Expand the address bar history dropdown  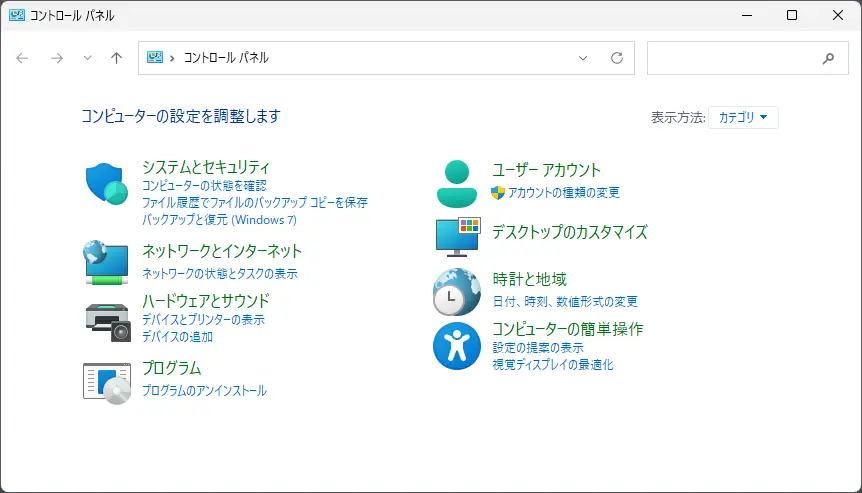point(583,58)
